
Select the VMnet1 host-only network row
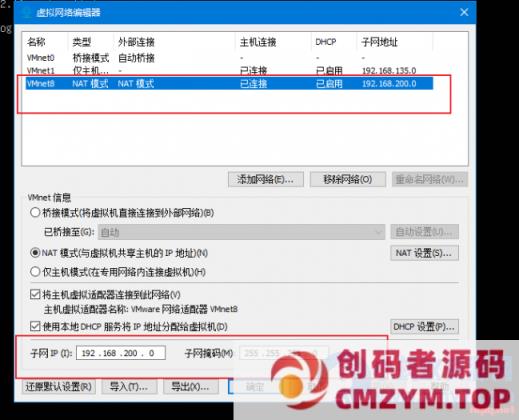[229, 71]
